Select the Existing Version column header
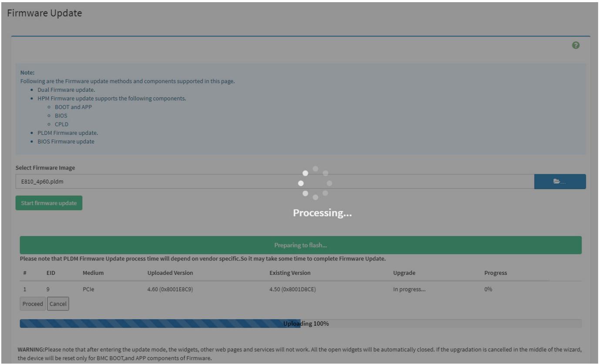The height and width of the screenshot is (364, 599). (290, 273)
